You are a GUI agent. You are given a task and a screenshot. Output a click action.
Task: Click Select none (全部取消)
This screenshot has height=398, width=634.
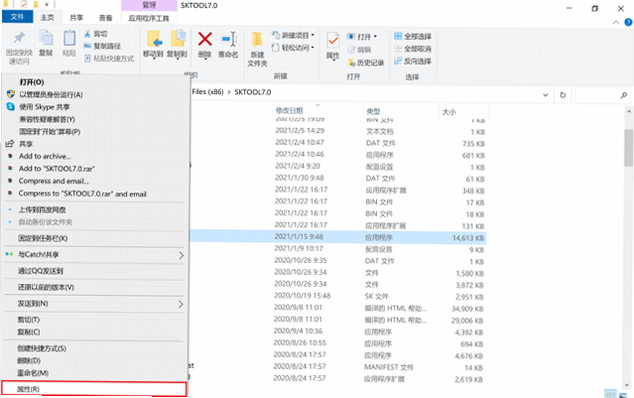point(413,49)
